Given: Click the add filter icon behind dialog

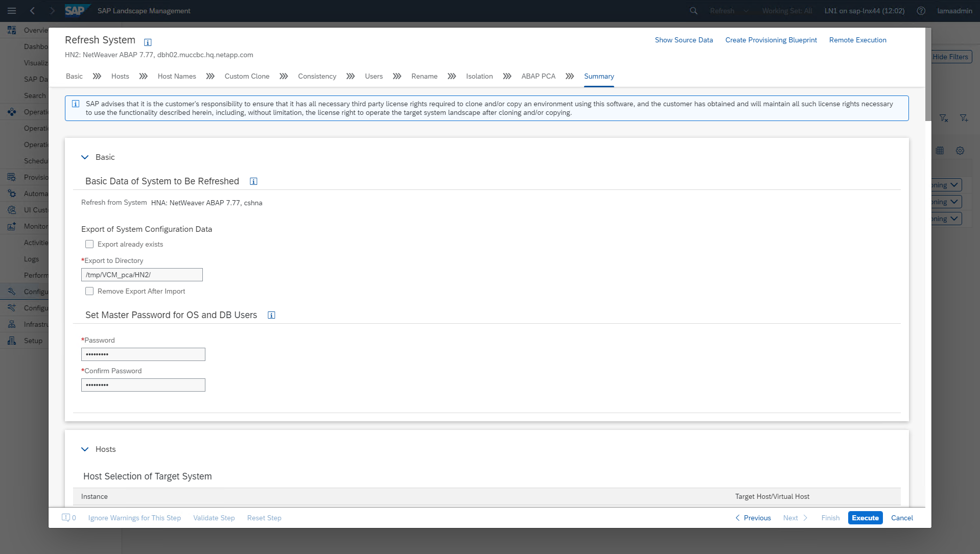Looking at the screenshot, I should click(964, 118).
